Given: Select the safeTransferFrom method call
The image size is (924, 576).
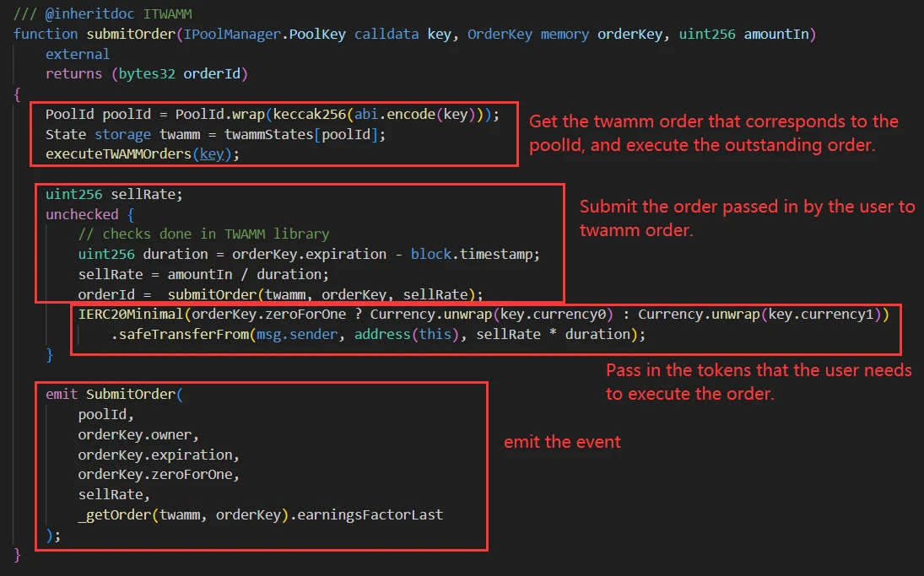Looking at the screenshot, I should 176,335.
